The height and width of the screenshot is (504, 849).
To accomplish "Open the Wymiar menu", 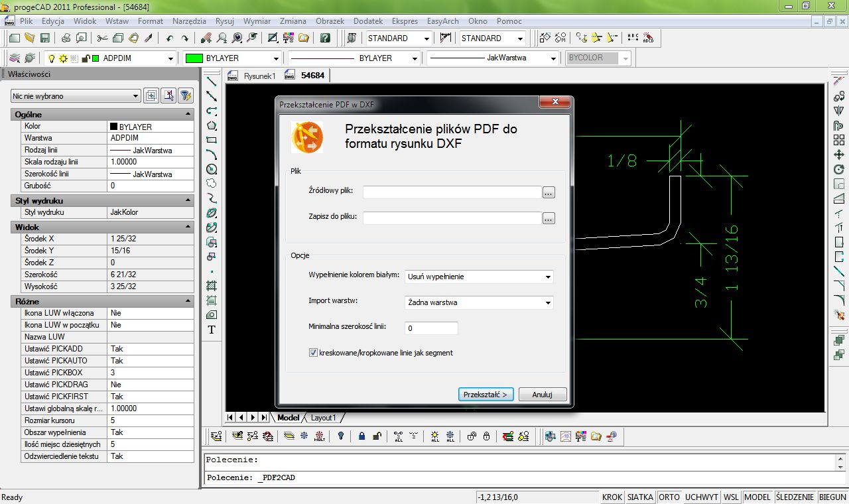I will [x=257, y=21].
